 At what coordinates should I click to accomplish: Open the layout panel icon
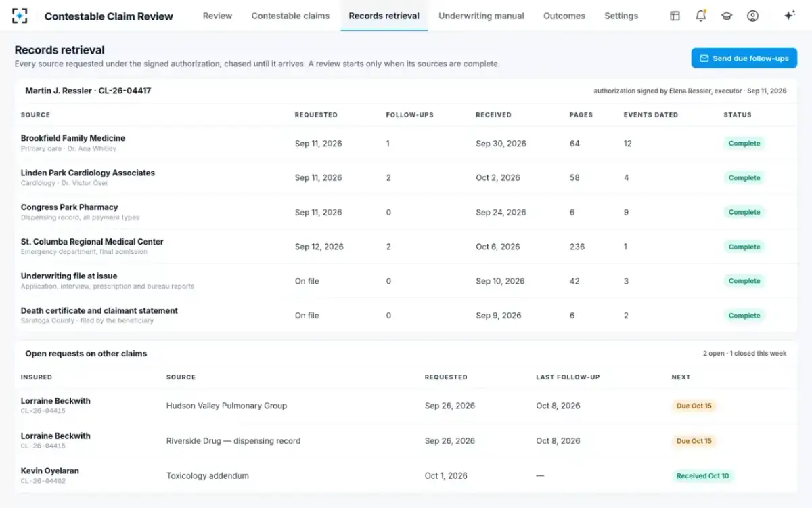click(675, 16)
